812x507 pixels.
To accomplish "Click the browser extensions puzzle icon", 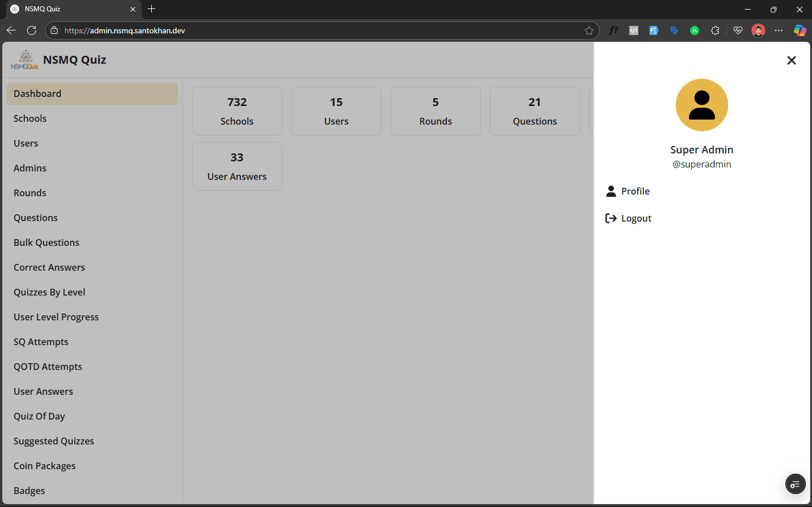I will point(715,30).
